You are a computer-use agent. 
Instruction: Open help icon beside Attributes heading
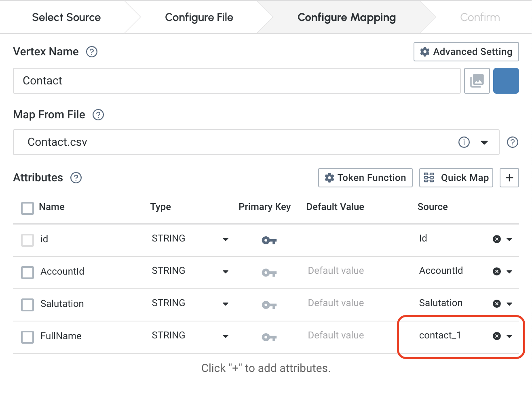pos(76,178)
